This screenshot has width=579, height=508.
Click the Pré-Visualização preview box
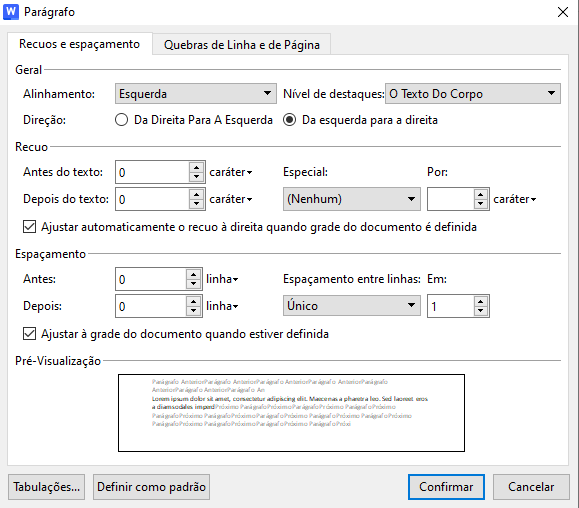coord(291,413)
